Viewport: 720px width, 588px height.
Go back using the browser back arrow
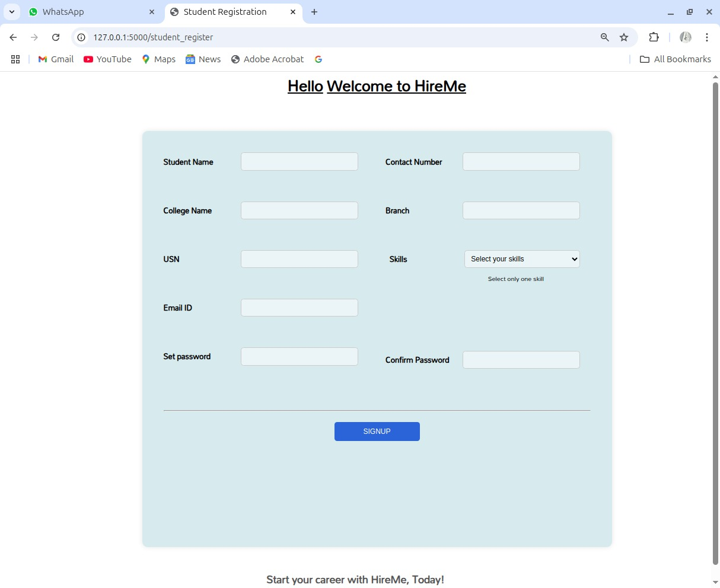(13, 37)
